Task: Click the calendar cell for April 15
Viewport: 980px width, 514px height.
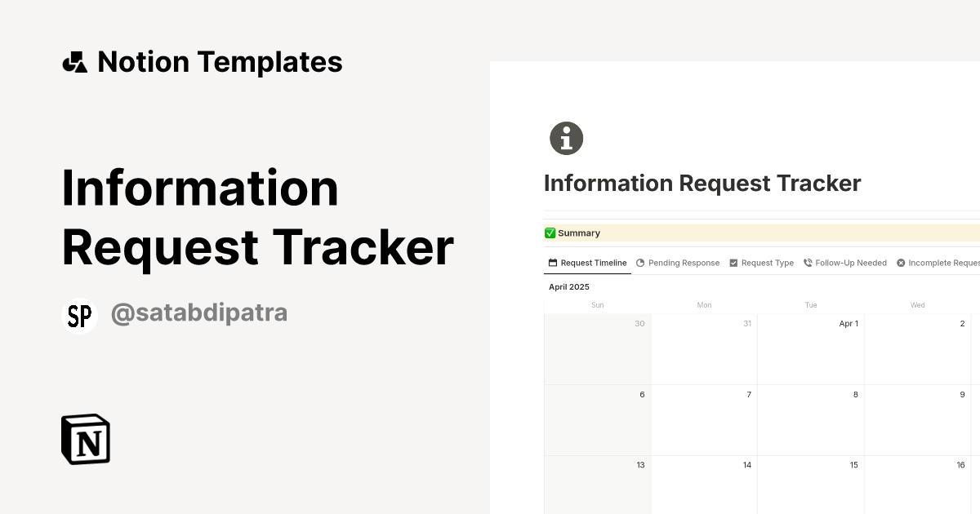Action: click(810, 485)
